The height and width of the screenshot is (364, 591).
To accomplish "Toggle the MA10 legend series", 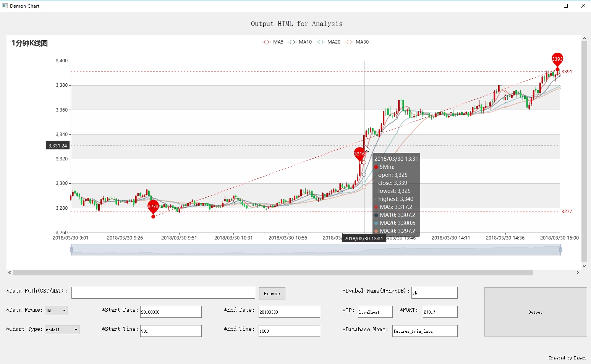I will [300, 42].
